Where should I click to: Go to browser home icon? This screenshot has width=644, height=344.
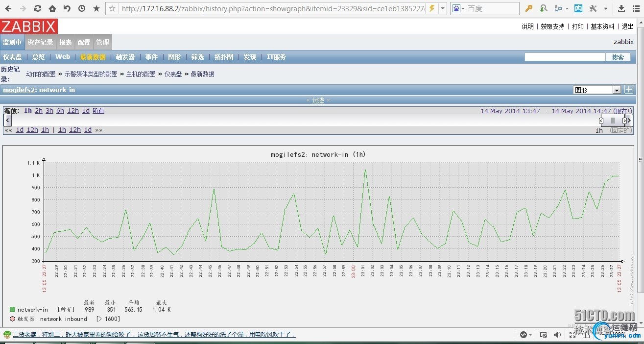point(52,8)
